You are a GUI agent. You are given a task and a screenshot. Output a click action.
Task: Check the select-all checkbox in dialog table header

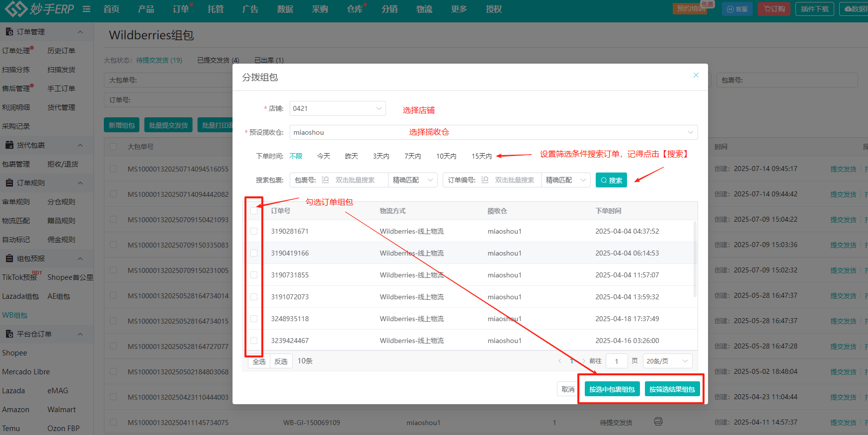tap(254, 211)
